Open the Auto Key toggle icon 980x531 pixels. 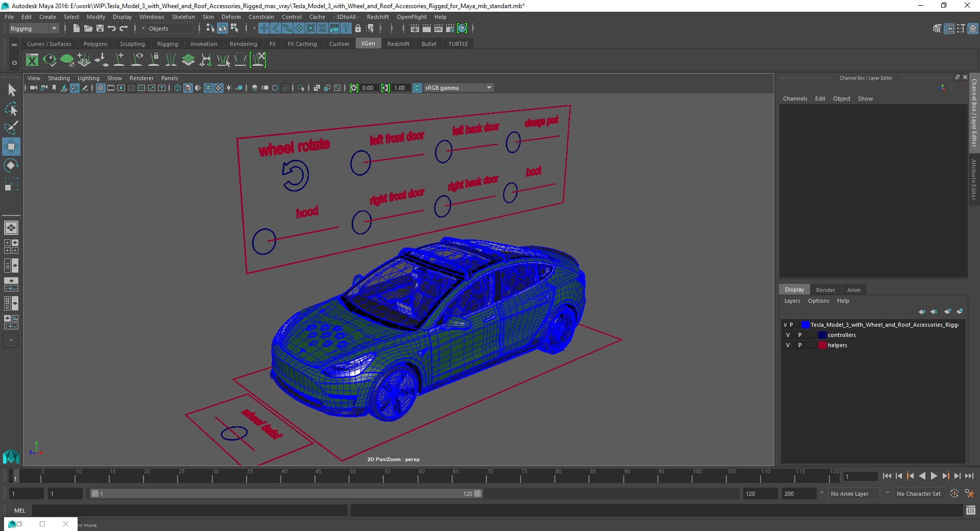954,494
